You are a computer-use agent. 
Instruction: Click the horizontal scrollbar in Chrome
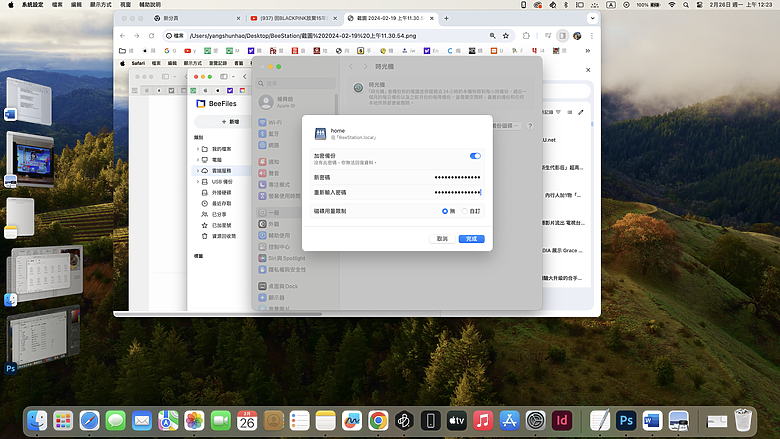(218, 314)
